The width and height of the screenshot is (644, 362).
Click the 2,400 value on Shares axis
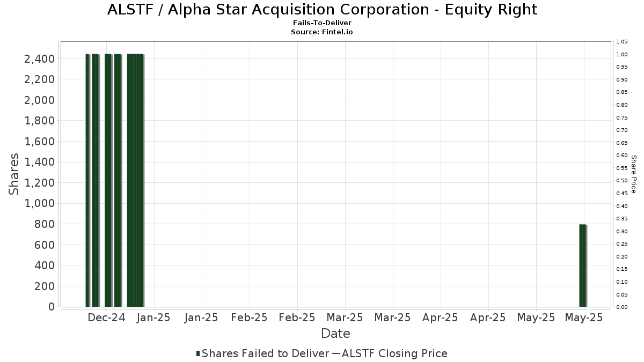point(40,59)
